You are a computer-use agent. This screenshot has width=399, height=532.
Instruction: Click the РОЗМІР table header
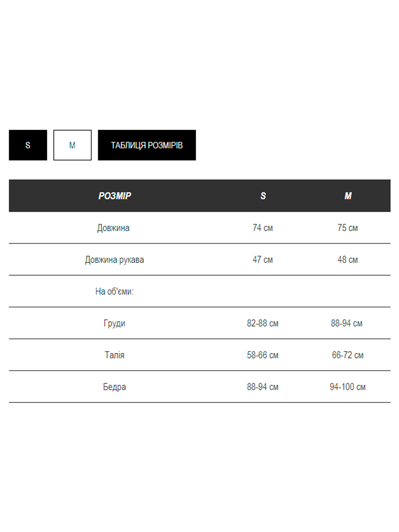coord(115,196)
